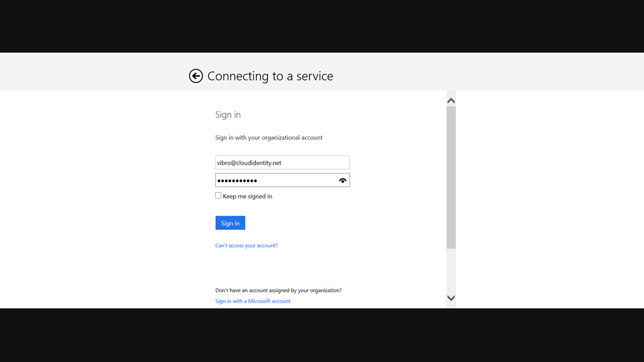Reveal password with the eye icon
This screenshot has height=362, width=644.
343,180
